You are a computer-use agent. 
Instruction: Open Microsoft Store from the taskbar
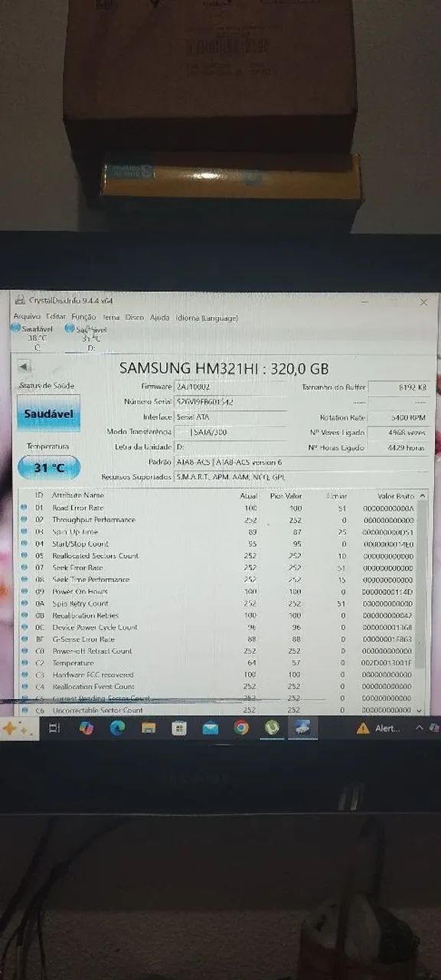(179, 729)
